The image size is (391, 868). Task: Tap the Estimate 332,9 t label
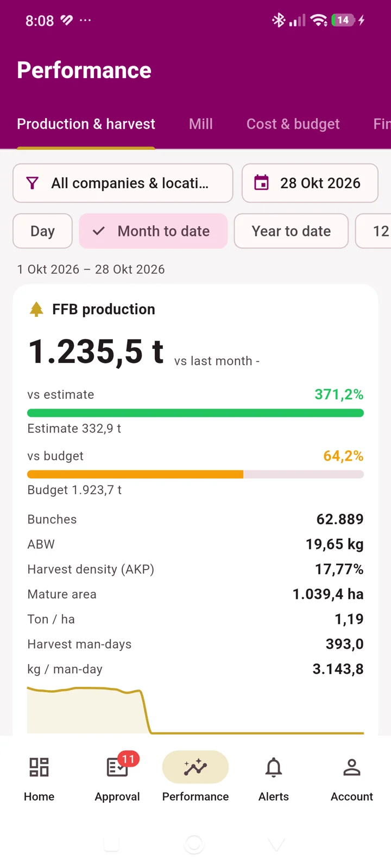click(x=74, y=429)
